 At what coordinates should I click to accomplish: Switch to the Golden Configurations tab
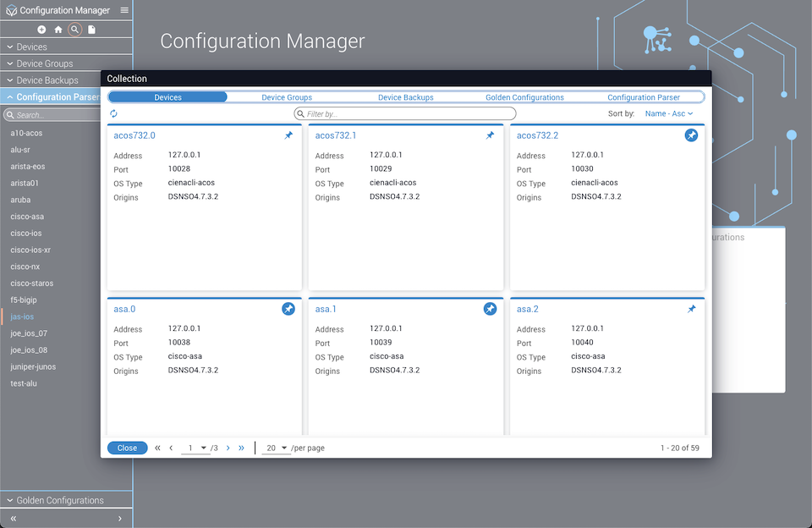point(524,97)
